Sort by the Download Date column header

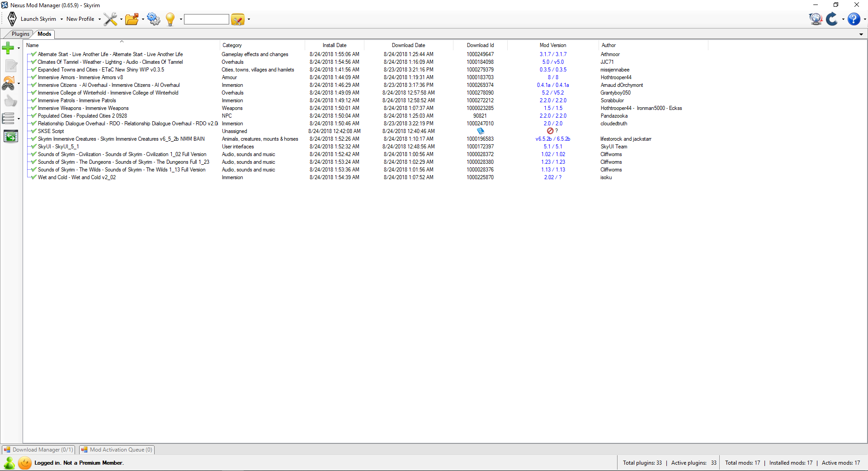tap(409, 45)
